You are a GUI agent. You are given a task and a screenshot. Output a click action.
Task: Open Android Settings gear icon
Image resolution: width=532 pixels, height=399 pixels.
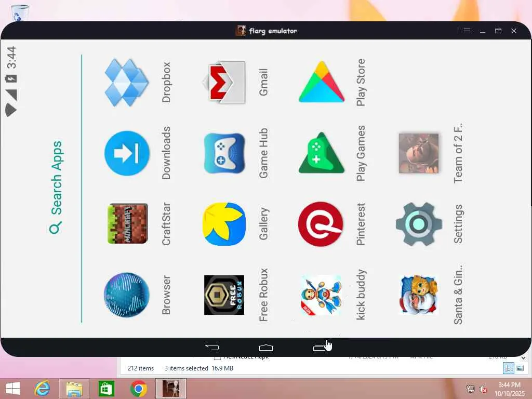[x=419, y=224]
